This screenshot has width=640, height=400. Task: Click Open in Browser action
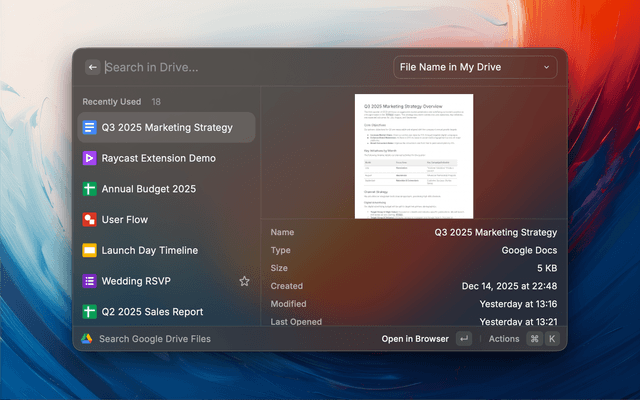pyautogui.click(x=415, y=339)
